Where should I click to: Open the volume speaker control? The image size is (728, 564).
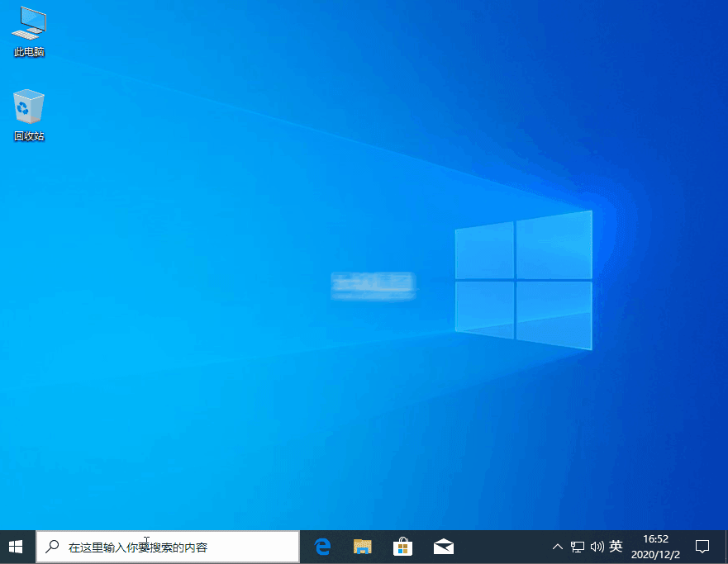[597, 547]
